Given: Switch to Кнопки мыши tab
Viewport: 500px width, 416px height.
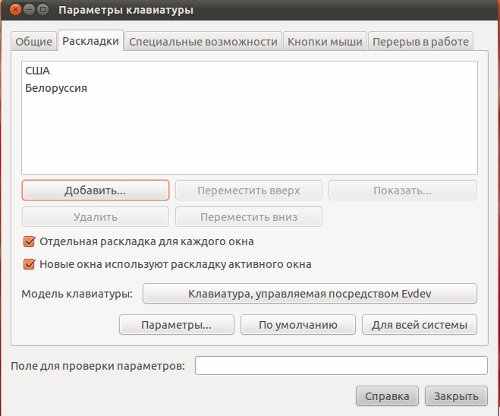Looking at the screenshot, I should 325,42.
